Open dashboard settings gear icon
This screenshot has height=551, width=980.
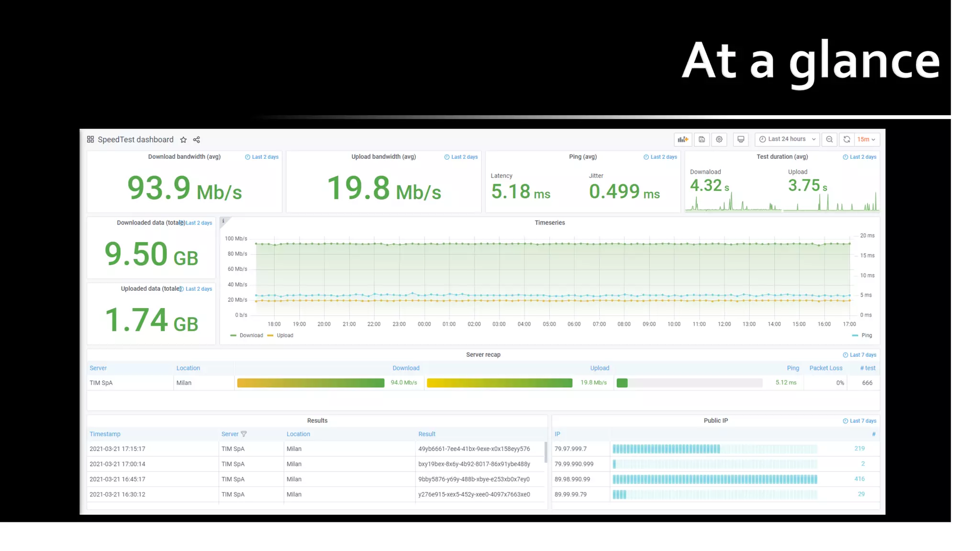point(719,139)
